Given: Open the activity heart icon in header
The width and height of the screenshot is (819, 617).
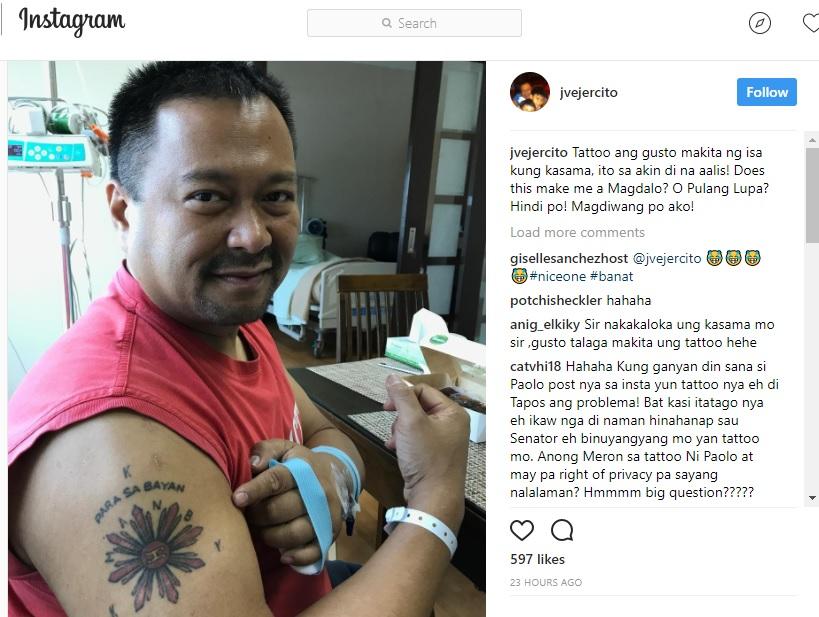Looking at the screenshot, I should coord(811,24).
